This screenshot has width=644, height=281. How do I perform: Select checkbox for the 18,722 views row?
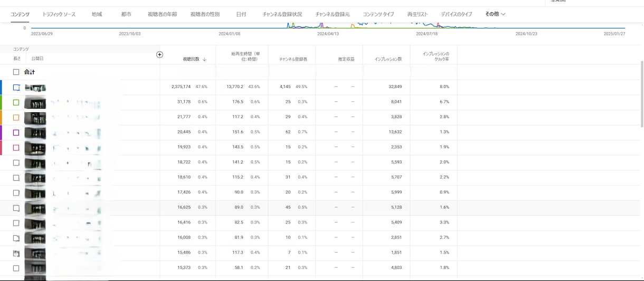click(16, 163)
